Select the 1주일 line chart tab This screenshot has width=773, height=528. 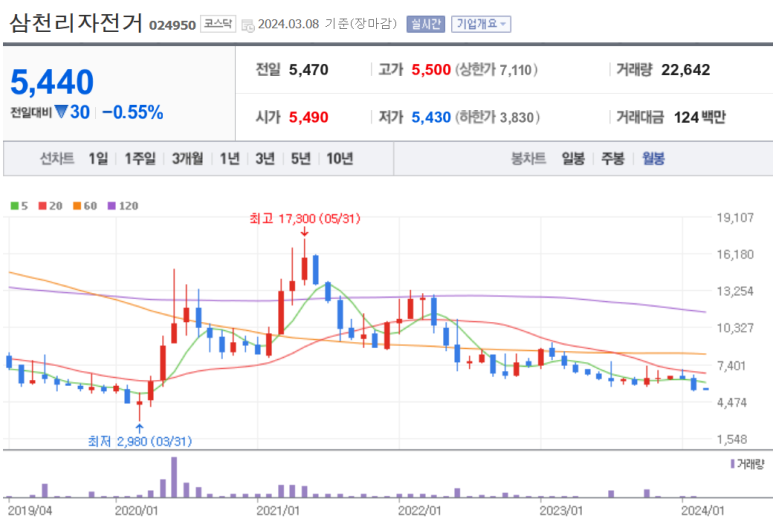[140, 159]
